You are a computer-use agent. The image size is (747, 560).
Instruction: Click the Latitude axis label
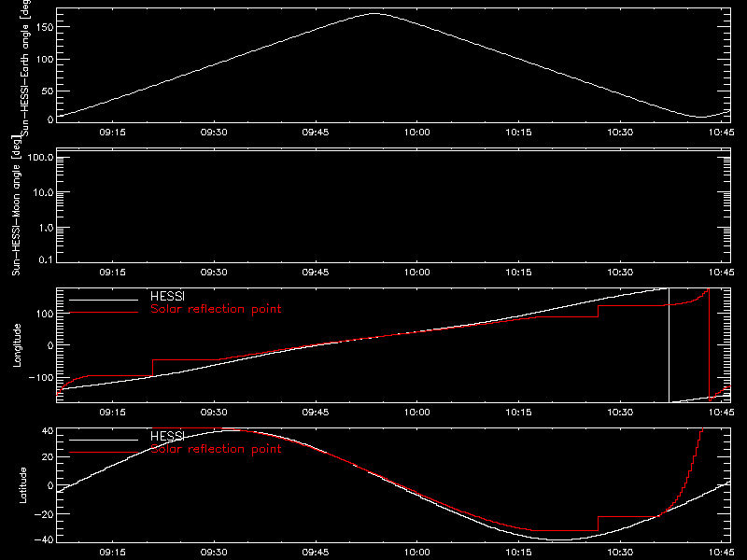[x=22, y=485]
